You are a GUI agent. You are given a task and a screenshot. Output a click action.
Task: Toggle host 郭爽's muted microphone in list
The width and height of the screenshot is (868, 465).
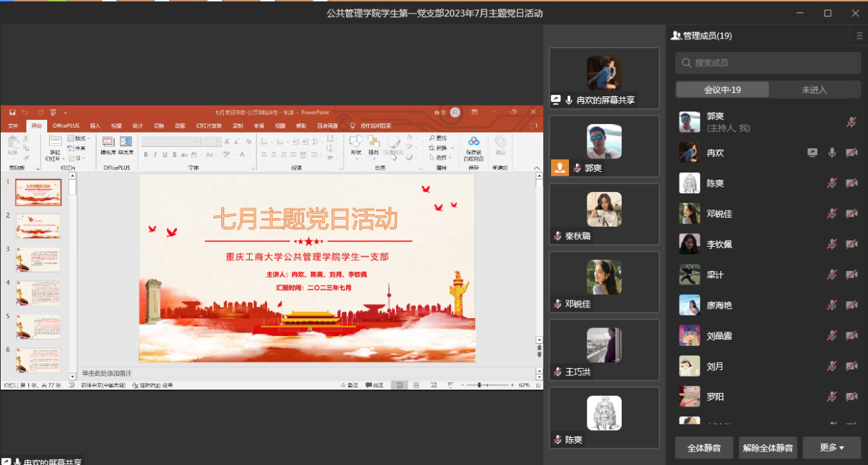point(851,122)
